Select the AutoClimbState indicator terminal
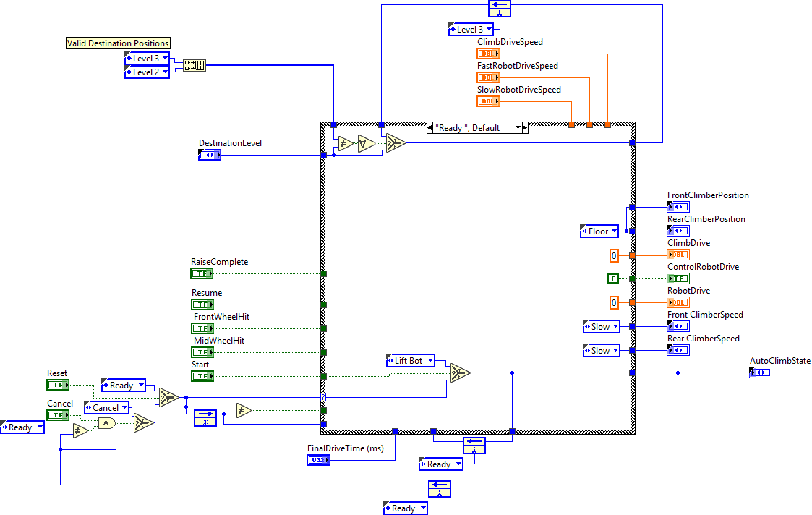 click(x=761, y=373)
